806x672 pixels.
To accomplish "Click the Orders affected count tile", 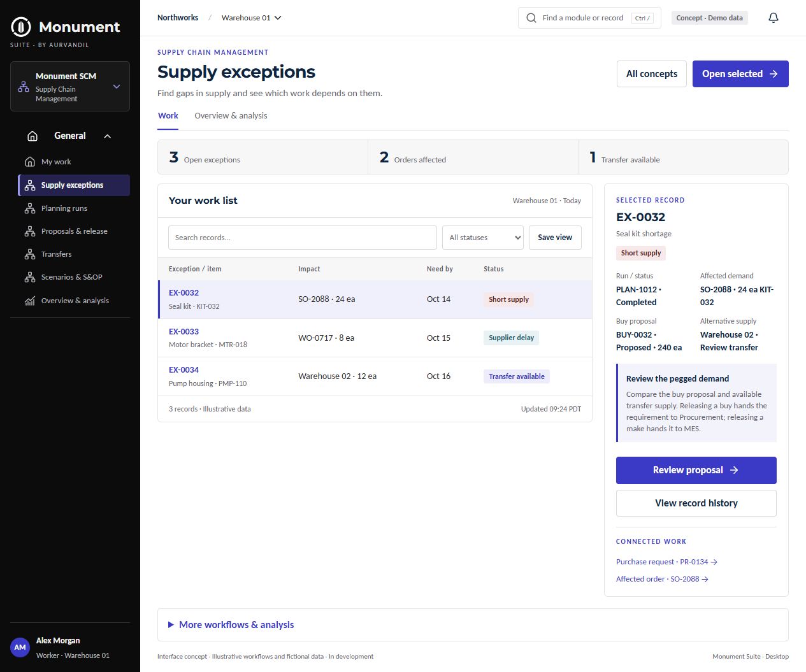I will 473,157.
